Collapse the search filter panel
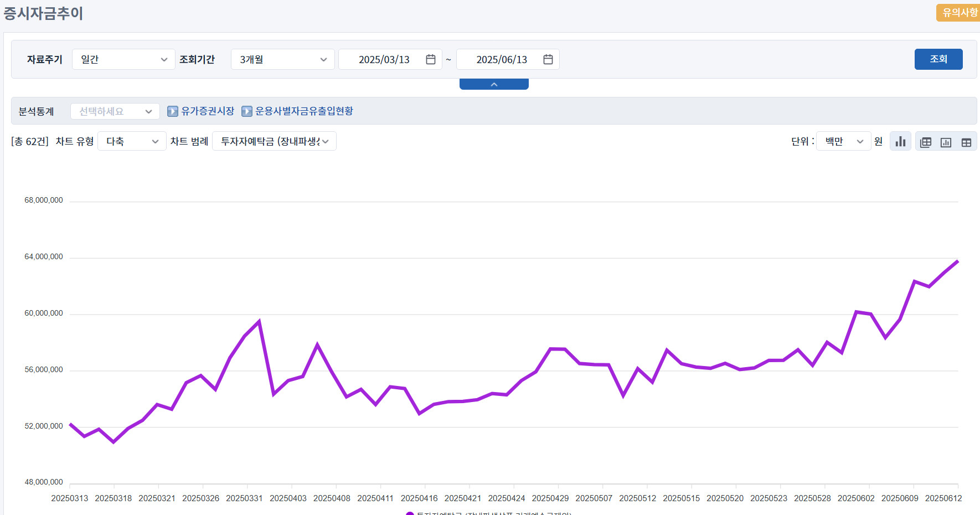Image resolution: width=980 pixels, height=515 pixels. tap(494, 84)
